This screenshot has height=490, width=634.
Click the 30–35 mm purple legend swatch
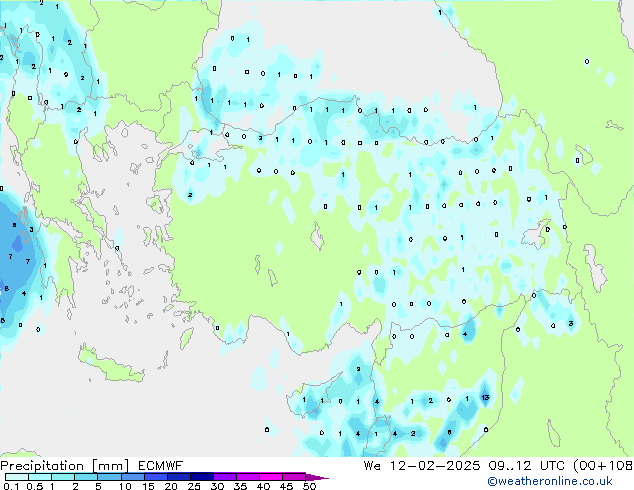(x=224, y=477)
